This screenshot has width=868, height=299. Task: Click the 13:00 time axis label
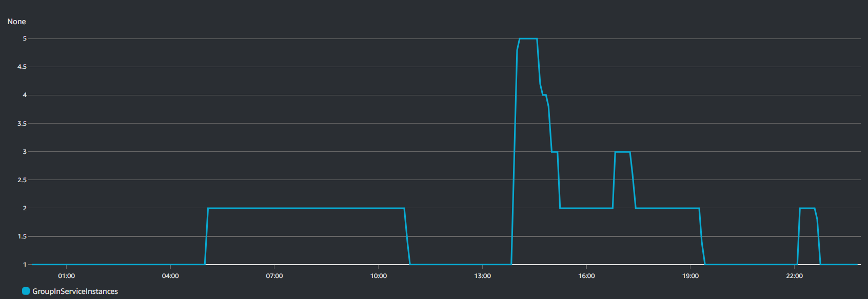[x=482, y=276]
